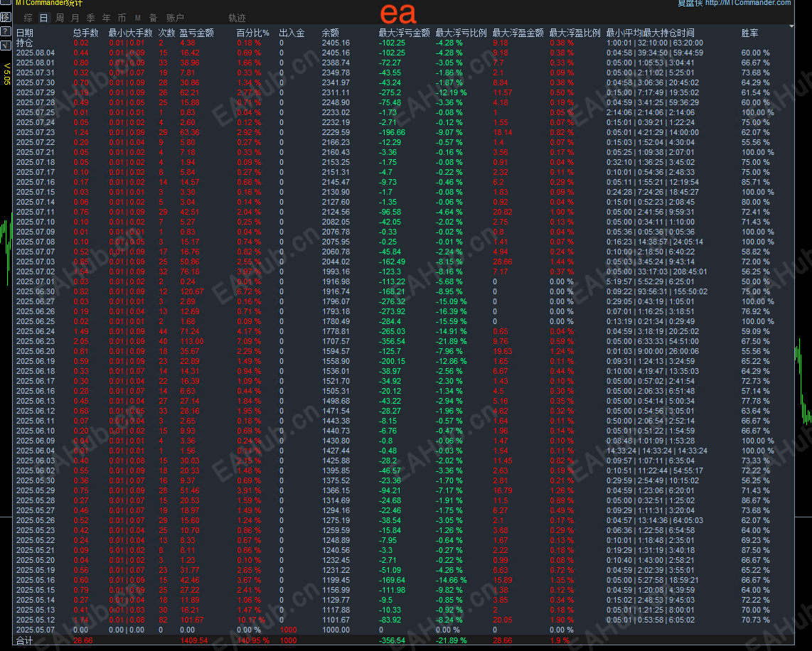Open the http://MTCommander.com link
The height and width of the screenshot is (651, 812).
tap(748, 3)
